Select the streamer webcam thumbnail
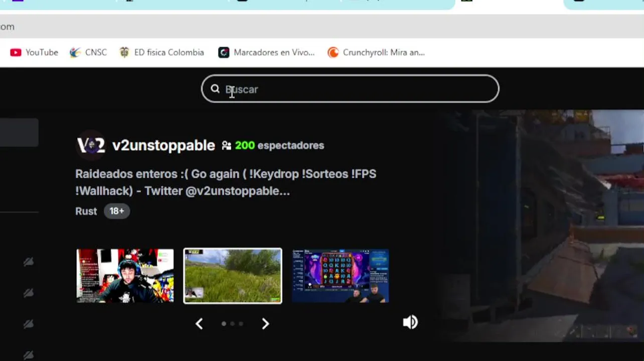The image size is (644, 361). [x=125, y=276]
